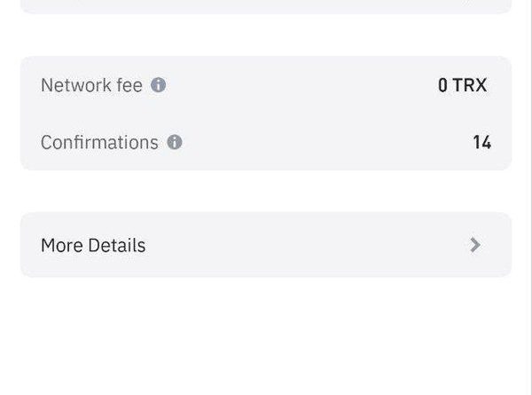The width and height of the screenshot is (532, 395).
Task: Click the arrow icon on More Details
Action: pos(475,245)
